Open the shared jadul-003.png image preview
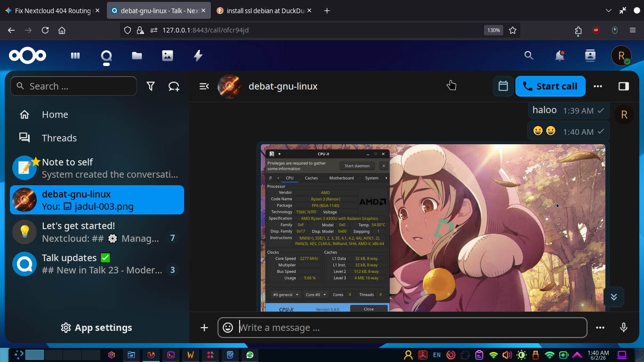This screenshot has width=644, height=362. coord(433,228)
